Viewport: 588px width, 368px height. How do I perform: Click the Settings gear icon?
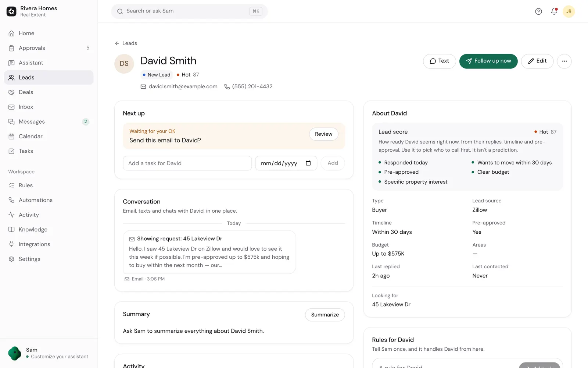pyautogui.click(x=11, y=259)
